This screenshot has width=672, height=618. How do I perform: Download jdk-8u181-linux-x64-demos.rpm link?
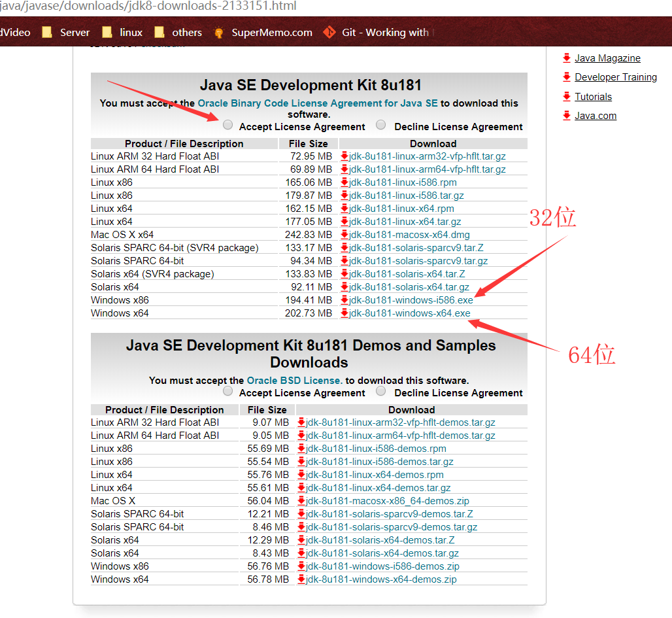click(x=375, y=475)
